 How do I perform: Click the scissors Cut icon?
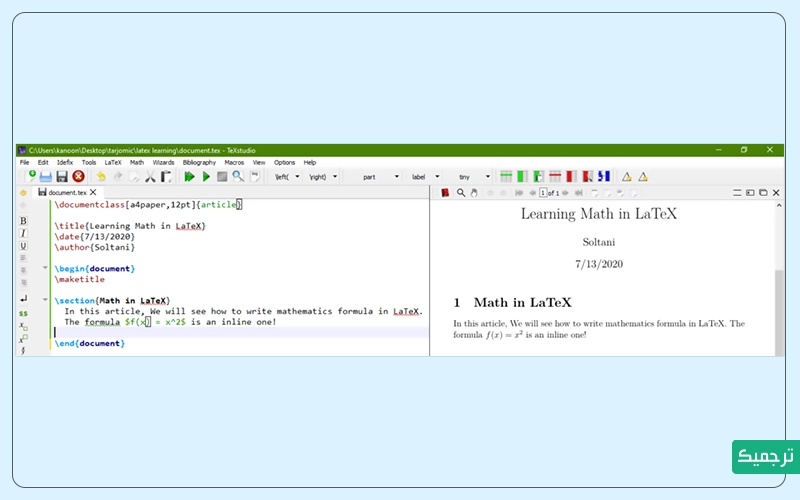(x=150, y=177)
